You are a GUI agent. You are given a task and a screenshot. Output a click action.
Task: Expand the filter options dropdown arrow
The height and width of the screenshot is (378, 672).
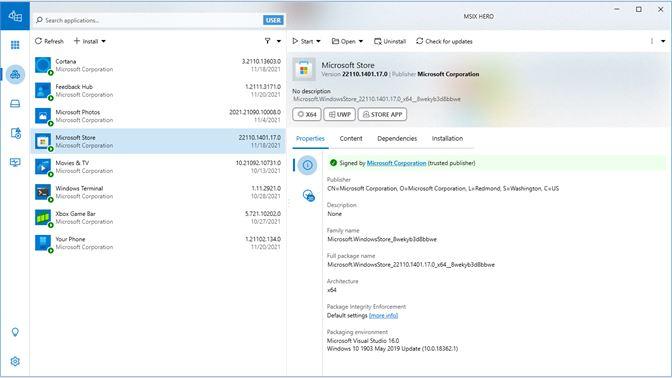pos(279,41)
